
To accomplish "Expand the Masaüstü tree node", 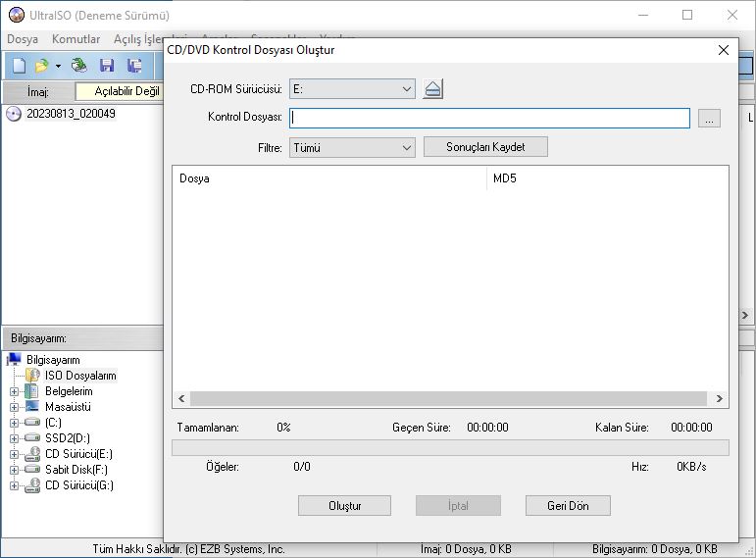I will pos(14,407).
